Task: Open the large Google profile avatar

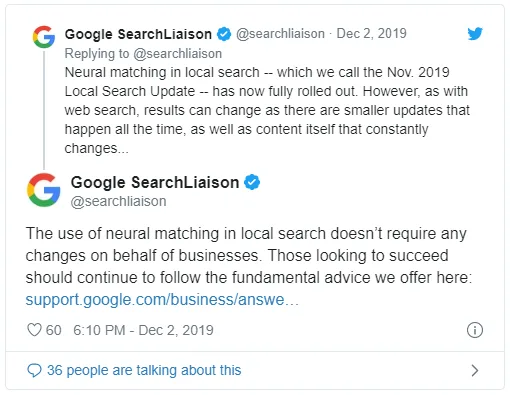Action: (x=44, y=190)
